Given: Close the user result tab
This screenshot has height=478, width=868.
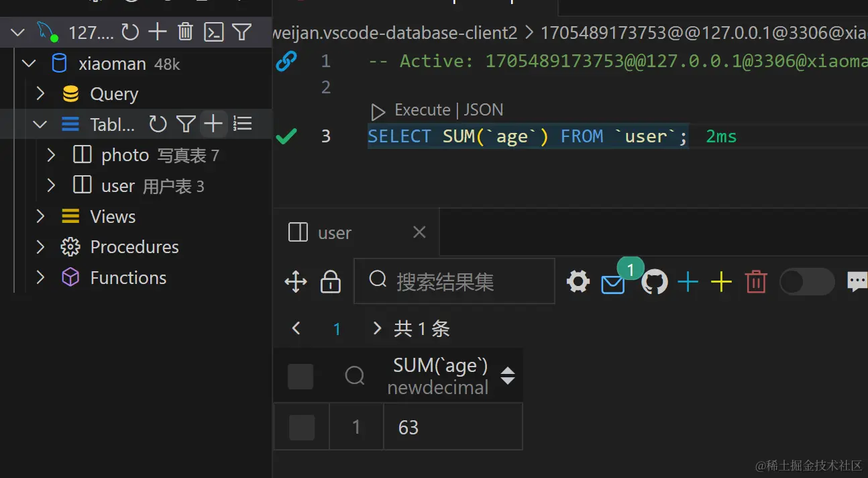Looking at the screenshot, I should 419,232.
